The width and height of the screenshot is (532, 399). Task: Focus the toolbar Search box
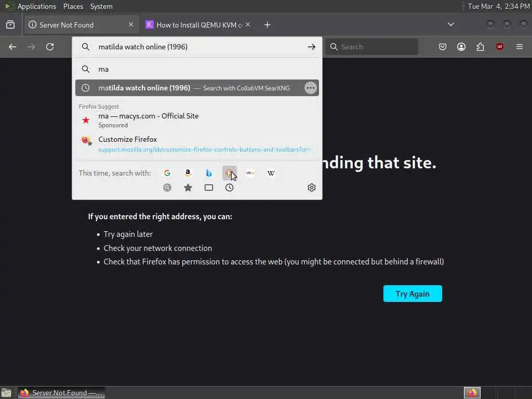click(x=371, y=47)
